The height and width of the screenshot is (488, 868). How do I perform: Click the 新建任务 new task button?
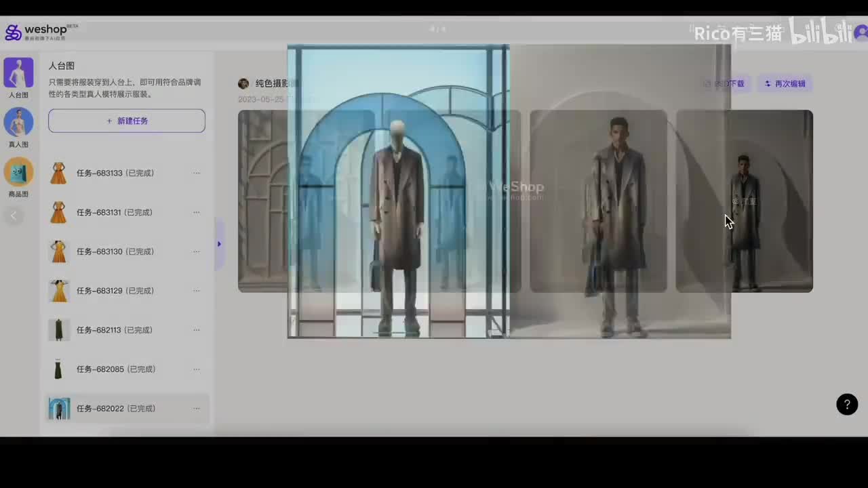127,121
